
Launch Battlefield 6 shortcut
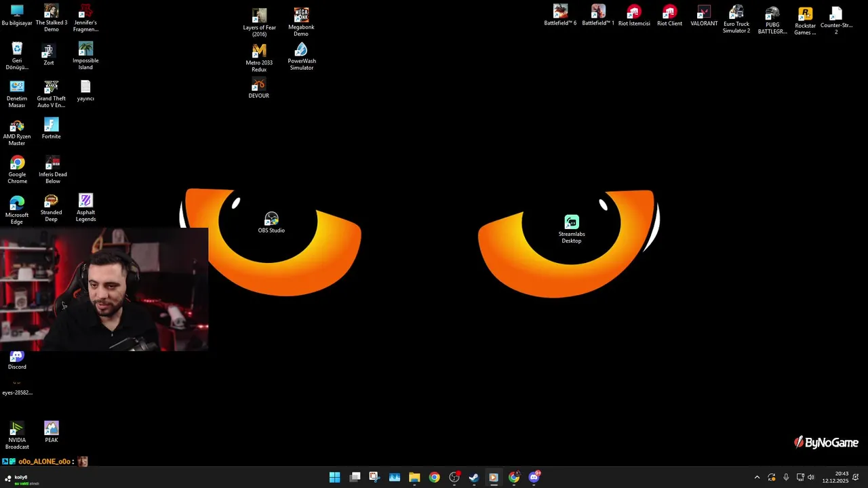click(560, 16)
